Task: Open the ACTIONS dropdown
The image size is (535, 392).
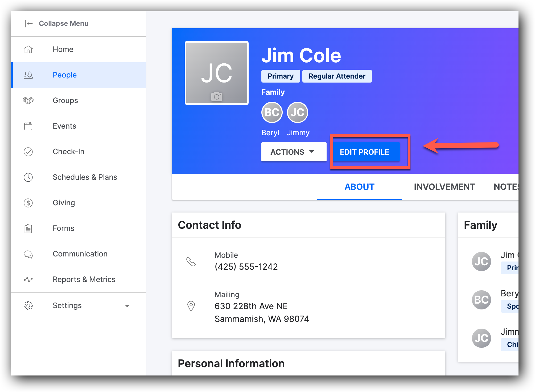Action: click(294, 152)
